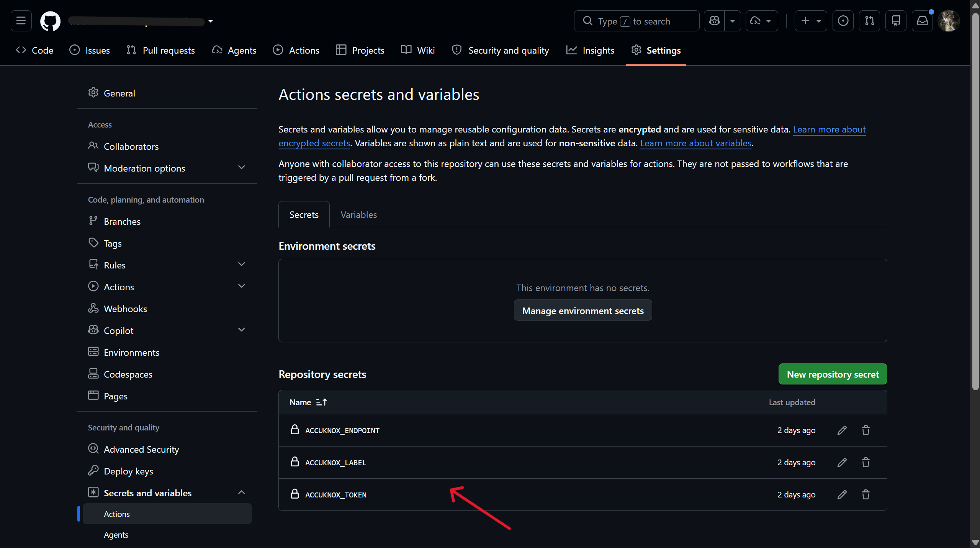
Task: Open the create new plus menu
Action: (811, 21)
